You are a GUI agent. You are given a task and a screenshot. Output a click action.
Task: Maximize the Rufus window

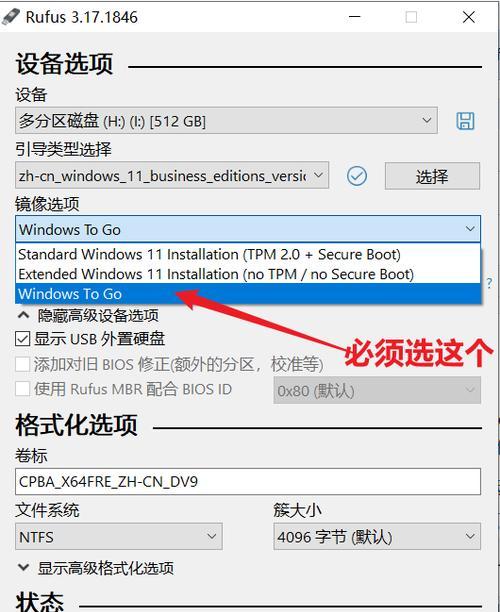(x=411, y=17)
